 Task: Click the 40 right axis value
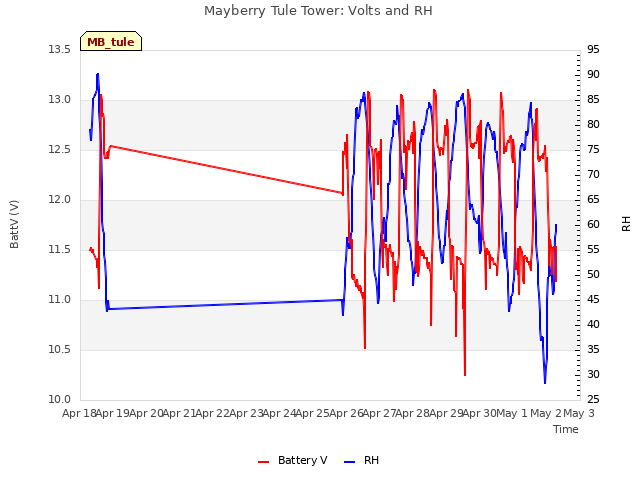pos(593,324)
